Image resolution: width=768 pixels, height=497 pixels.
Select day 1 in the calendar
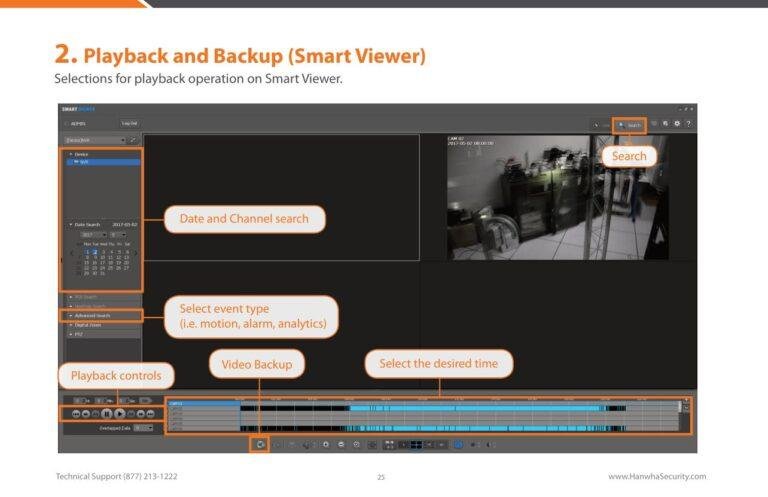point(87,252)
